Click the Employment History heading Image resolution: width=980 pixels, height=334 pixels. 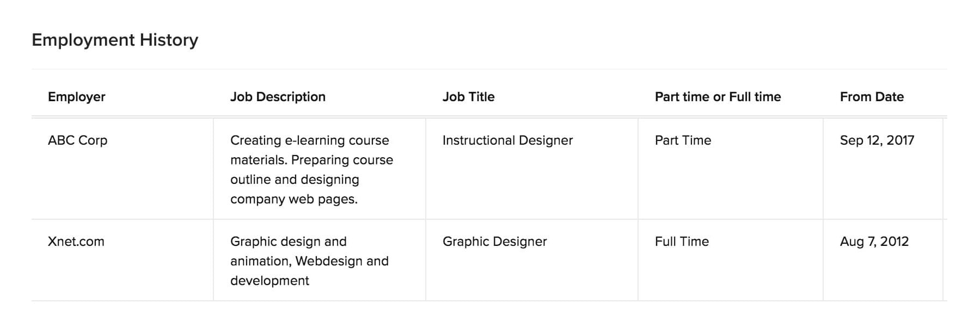[x=115, y=40]
